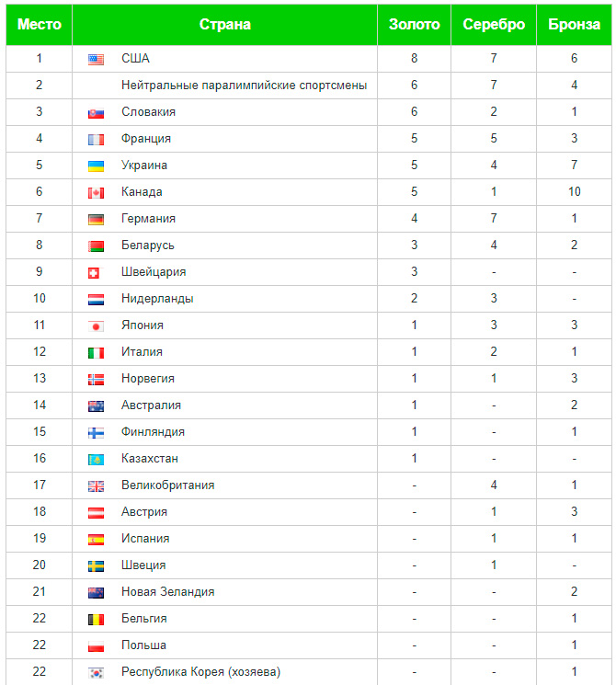Click the Belgium flag icon
The width and height of the screenshot is (616, 685).
click(96, 620)
